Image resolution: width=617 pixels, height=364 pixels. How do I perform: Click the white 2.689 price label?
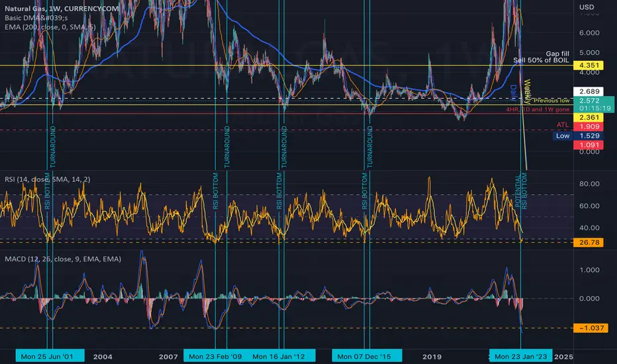tap(589, 91)
